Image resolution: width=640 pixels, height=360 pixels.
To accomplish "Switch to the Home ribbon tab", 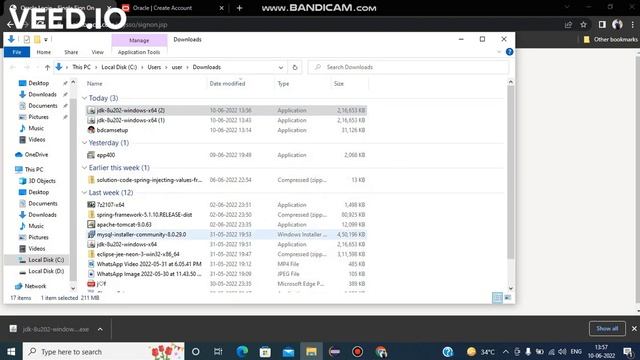I will coord(44,52).
